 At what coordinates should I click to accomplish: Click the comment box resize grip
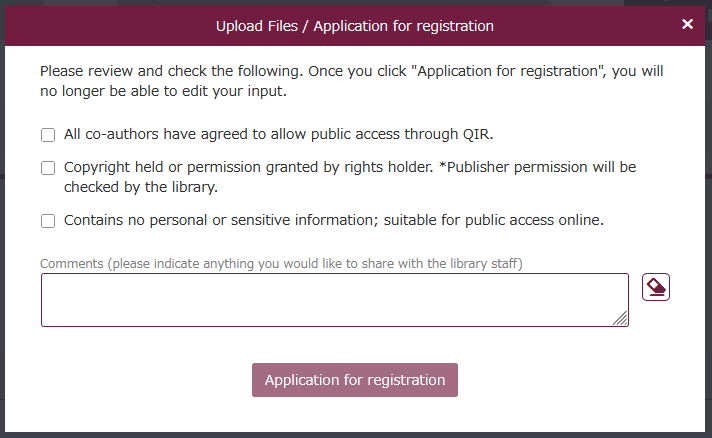pos(621,319)
